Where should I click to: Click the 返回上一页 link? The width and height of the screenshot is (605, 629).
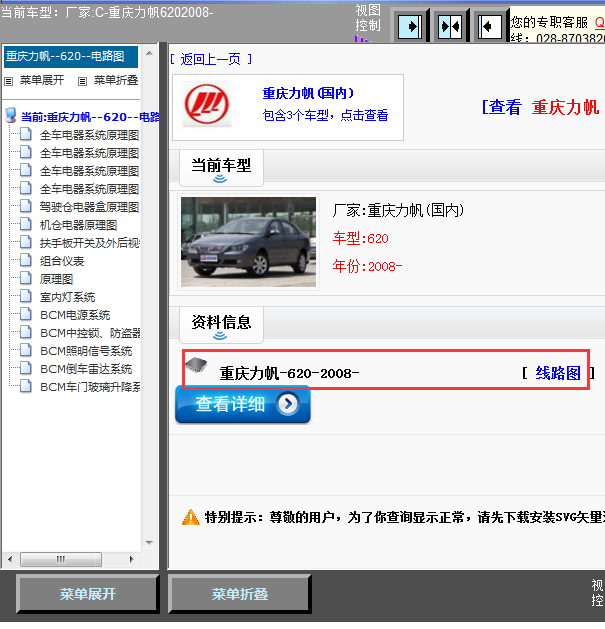click(211, 59)
